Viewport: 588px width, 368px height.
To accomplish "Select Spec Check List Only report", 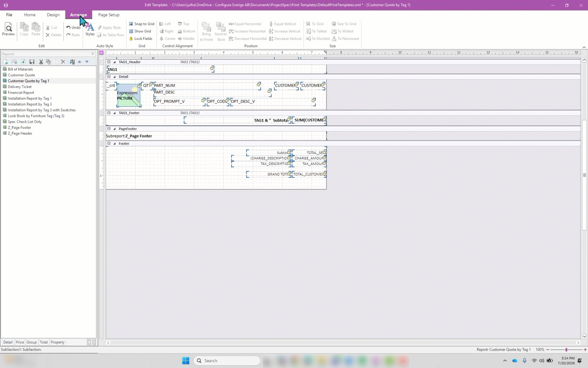I will 24,122.
